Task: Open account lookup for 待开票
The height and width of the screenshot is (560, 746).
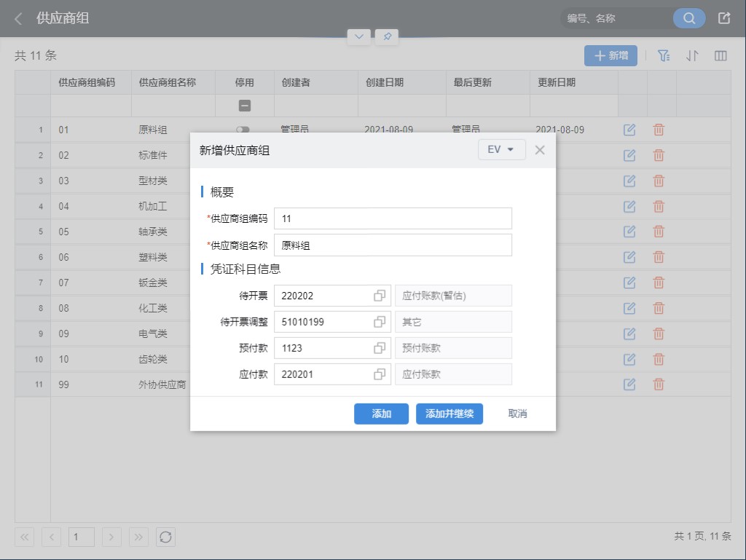Action: 379,296
